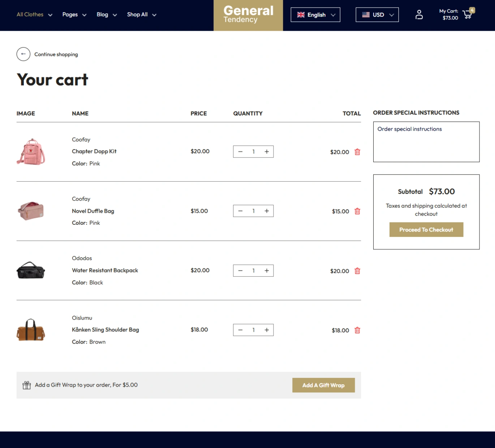Open the shopping cart icon in header
The height and width of the screenshot is (448, 495).
coord(468,14)
